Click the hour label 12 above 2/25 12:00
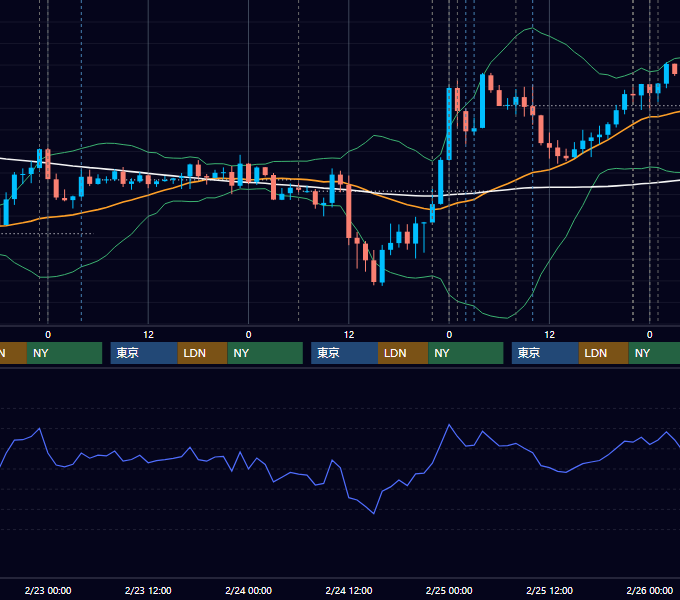This screenshot has height=600, width=680. tap(549, 335)
